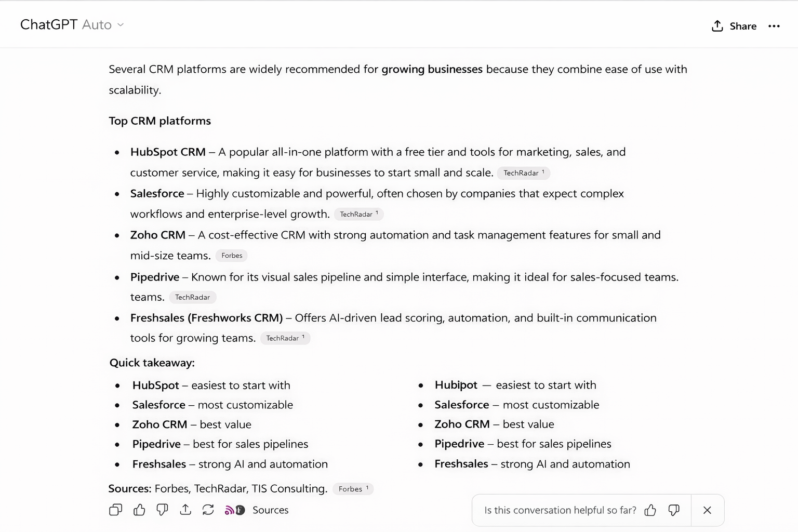Screen dimensions: 798x532
Task: Click the Share icon in the top bar
Action: pyautogui.click(x=717, y=25)
